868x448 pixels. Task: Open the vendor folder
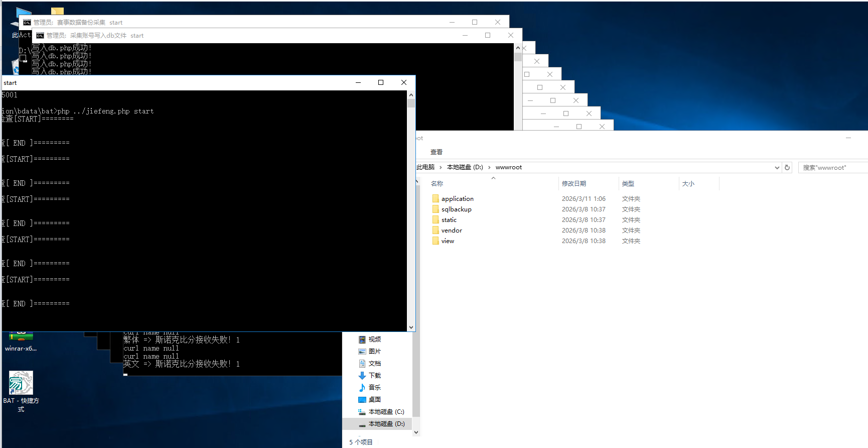(452, 231)
